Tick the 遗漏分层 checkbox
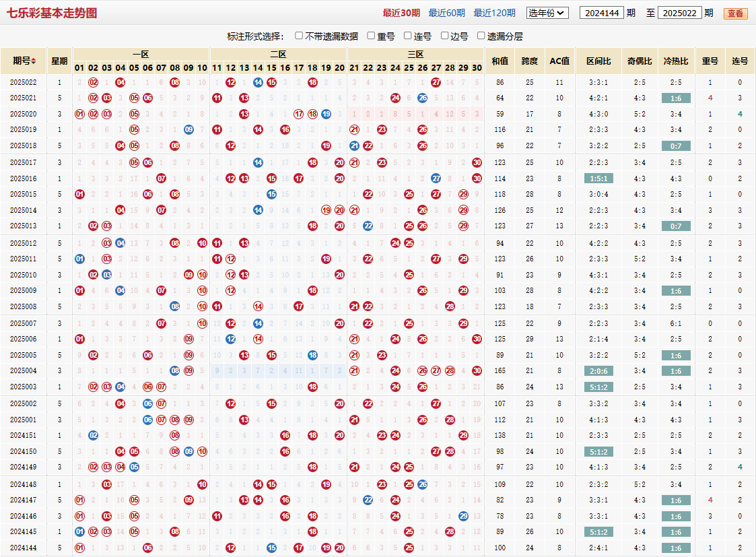Screen dimensions: 756x557 [481, 36]
